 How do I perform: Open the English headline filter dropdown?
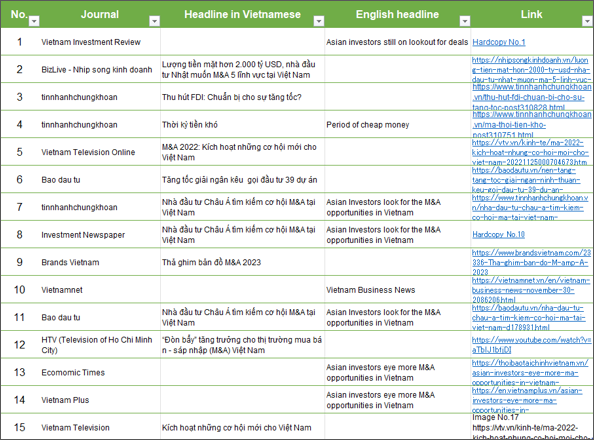pos(465,21)
